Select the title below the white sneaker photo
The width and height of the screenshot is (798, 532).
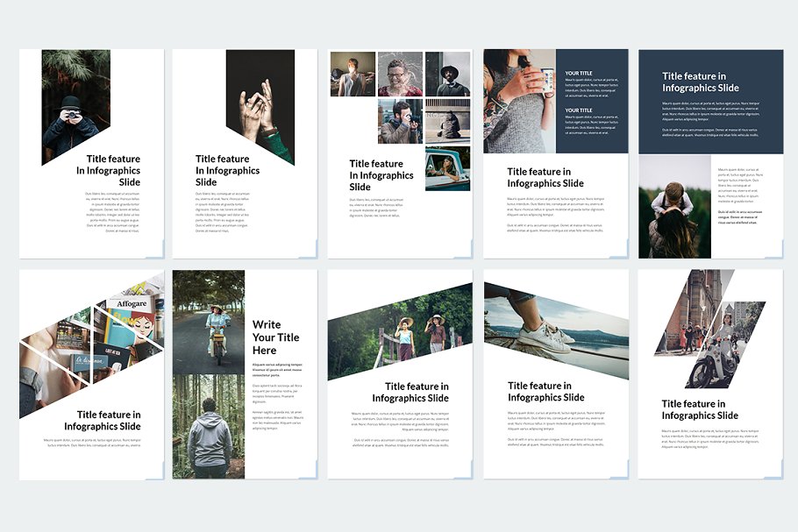[x=545, y=392]
